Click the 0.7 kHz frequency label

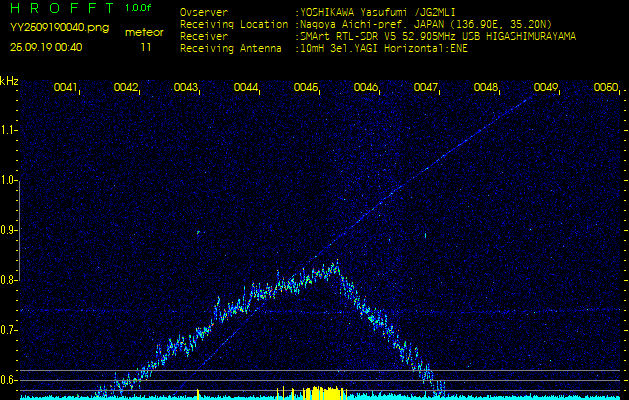(x=9, y=330)
